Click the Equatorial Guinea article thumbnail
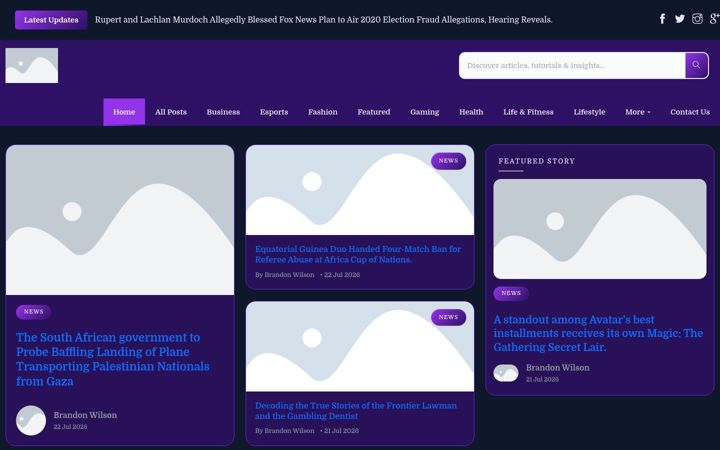 tap(360, 190)
